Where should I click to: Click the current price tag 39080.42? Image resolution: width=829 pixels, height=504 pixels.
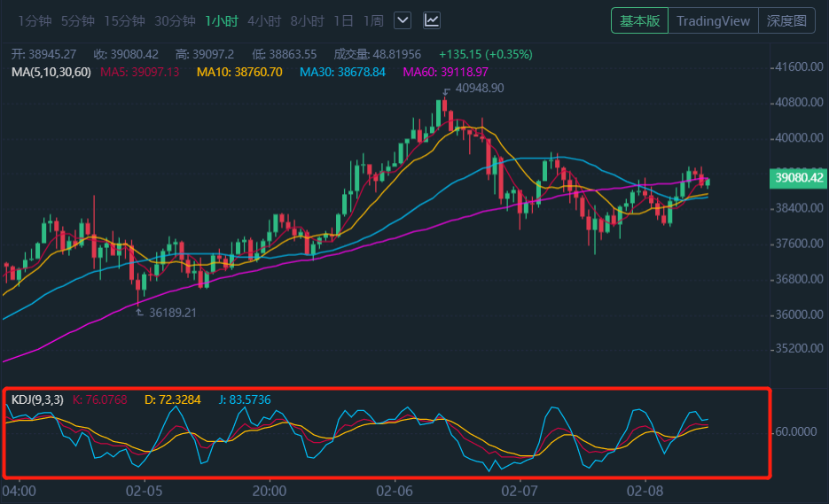click(x=799, y=178)
